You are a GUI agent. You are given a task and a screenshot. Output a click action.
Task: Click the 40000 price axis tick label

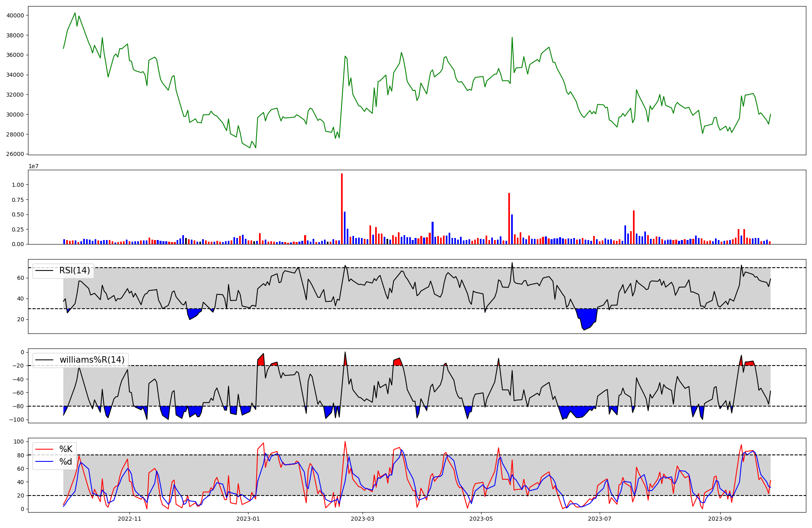(15, 15)
